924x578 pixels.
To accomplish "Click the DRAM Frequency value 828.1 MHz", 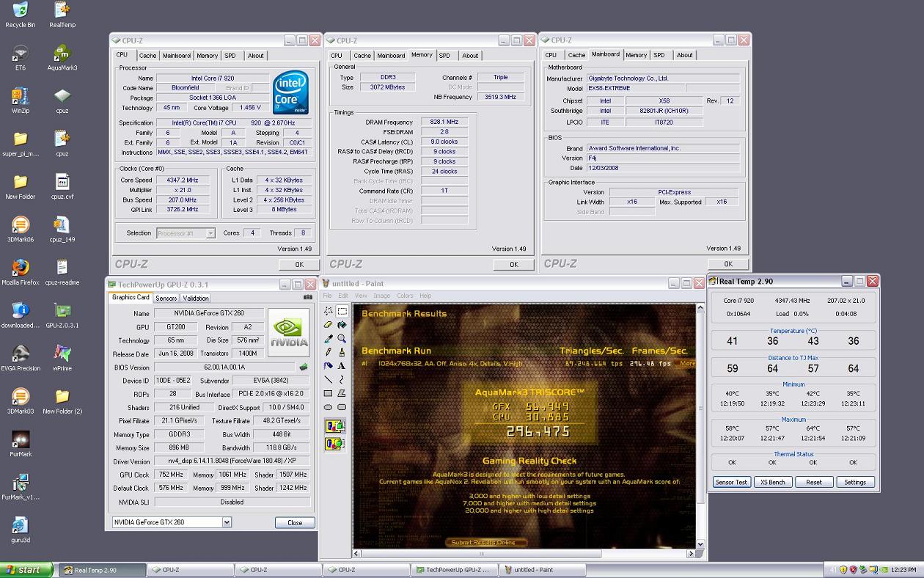I will [444, 122].
